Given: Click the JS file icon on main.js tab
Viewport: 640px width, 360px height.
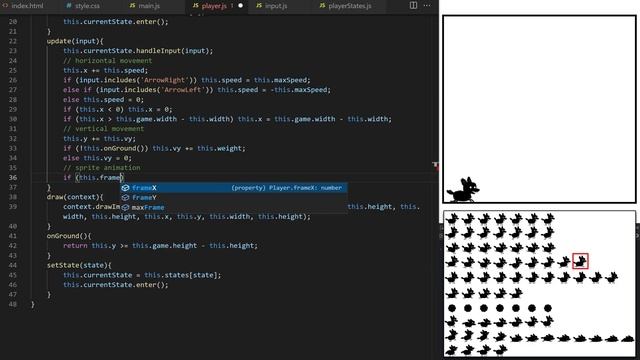Looking at the screenshot, I should click(x=132, y=6).
